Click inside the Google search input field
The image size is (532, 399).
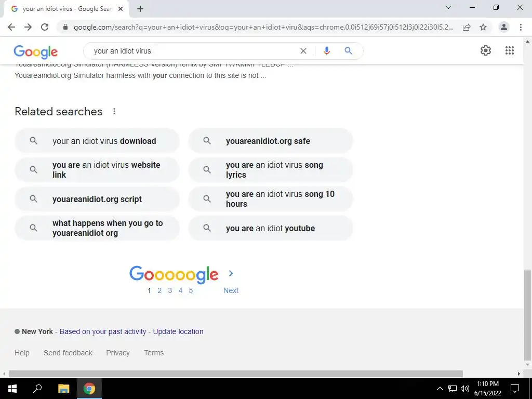click(x=193, y=51)
